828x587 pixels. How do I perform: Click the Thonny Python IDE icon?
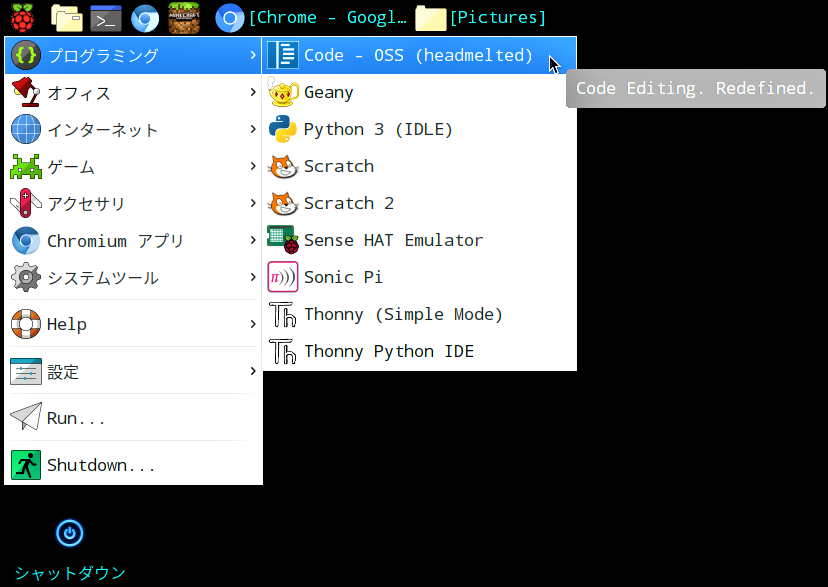pyautogui.click(x=283, y=351)
